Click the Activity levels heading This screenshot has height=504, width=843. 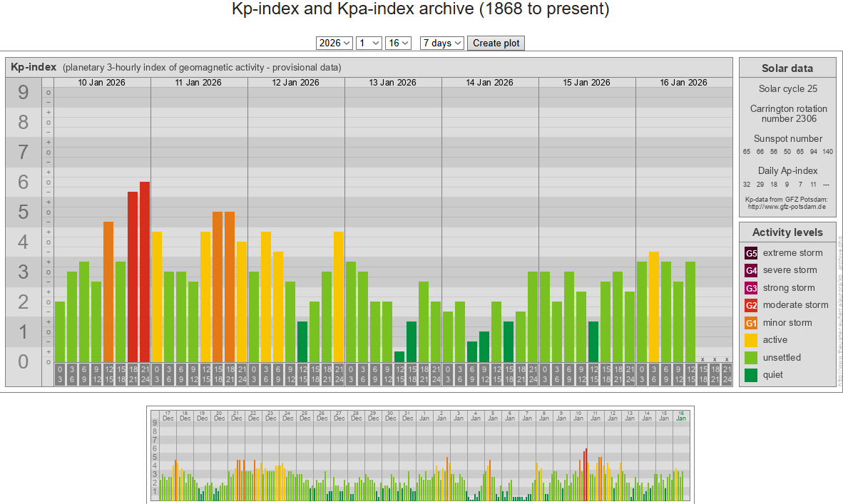(787, 232)
